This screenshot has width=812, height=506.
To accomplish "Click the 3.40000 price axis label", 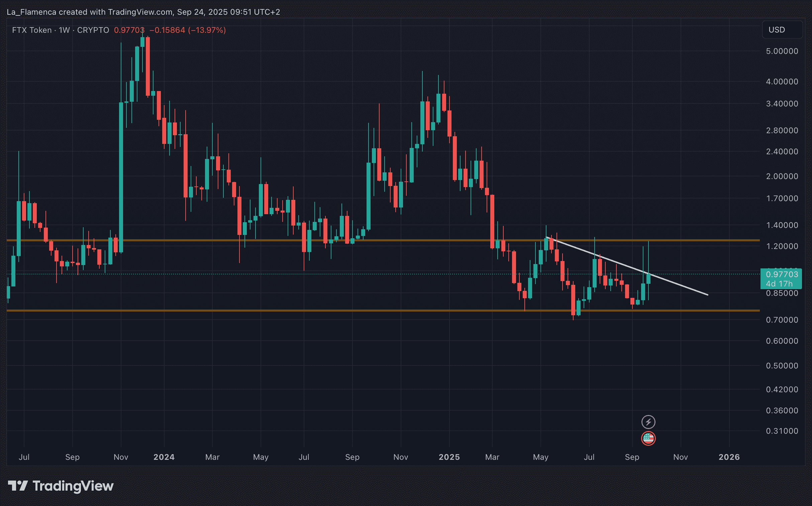I will 782,104.
